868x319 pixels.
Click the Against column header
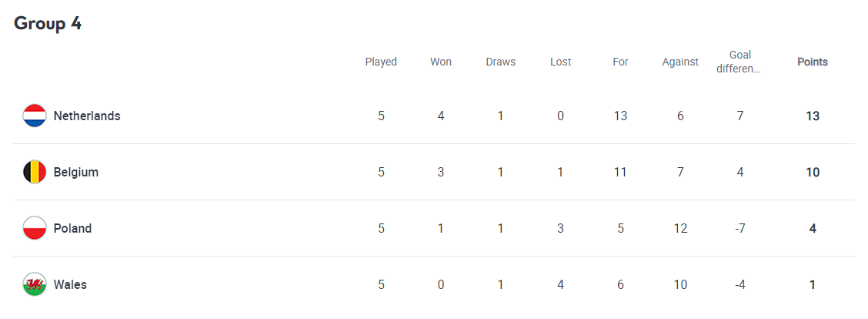tap(680, 62)
